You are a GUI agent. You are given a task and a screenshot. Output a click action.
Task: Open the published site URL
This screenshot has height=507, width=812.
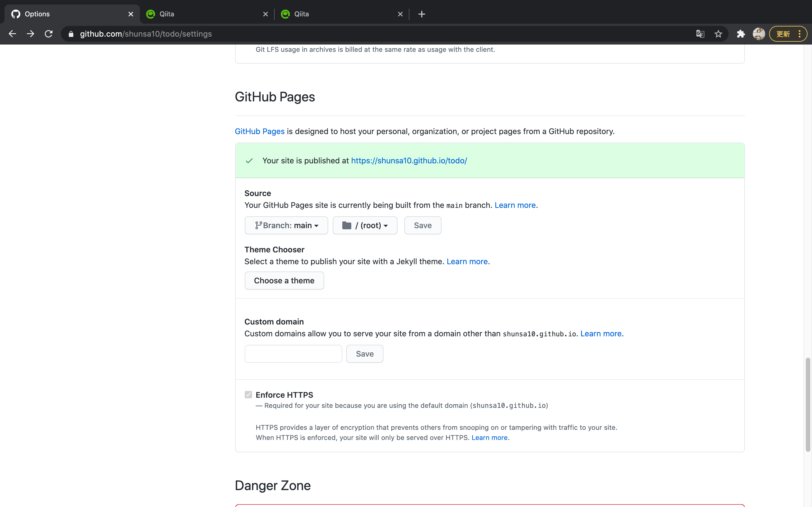click(x=409, y=160)
